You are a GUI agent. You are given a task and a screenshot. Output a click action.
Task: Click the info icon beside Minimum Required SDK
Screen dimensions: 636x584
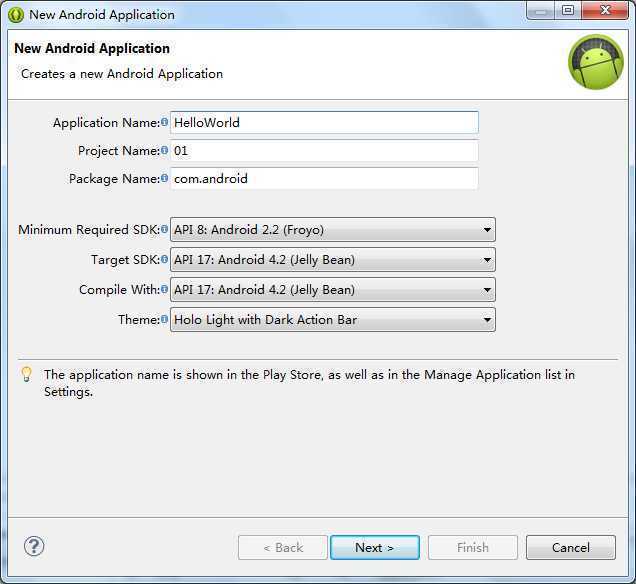164,229
